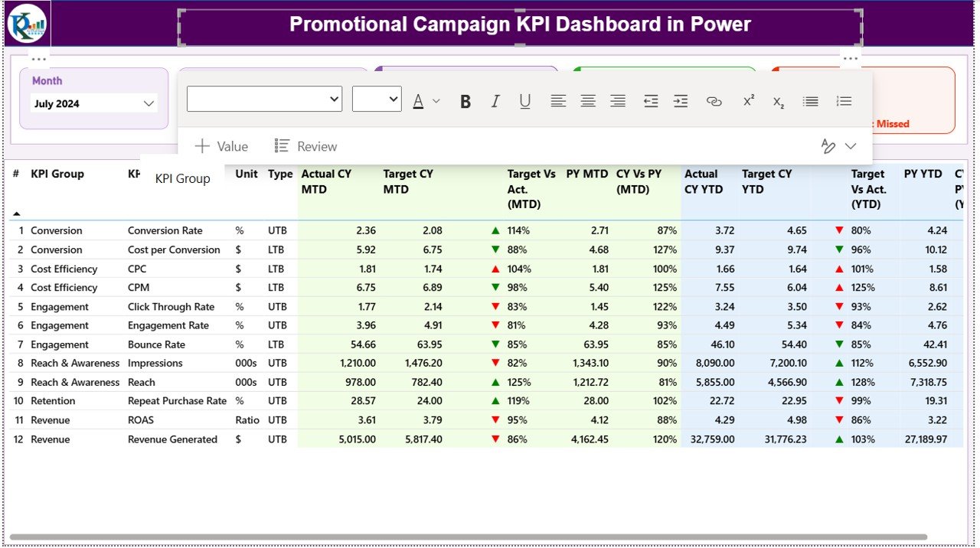The image size is (980, 548).
Task: Decrease the text indent
Action: 651,100
